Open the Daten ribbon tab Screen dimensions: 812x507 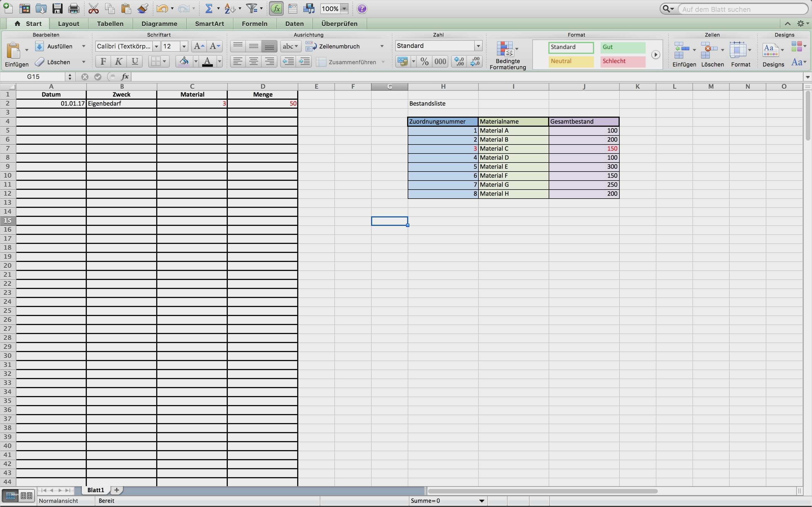(x=294, y=23)
